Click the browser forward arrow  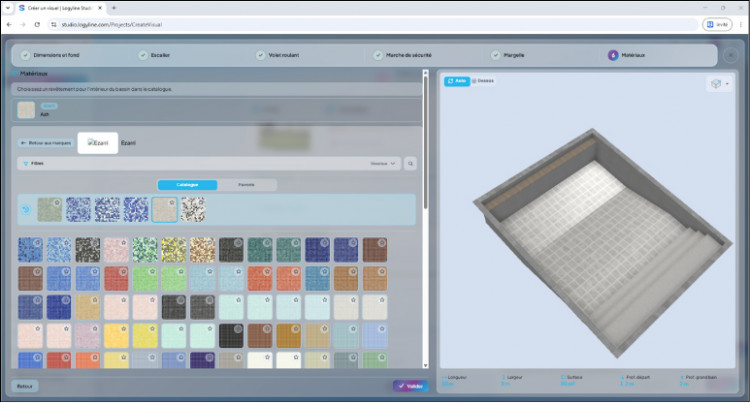point(23,24)
